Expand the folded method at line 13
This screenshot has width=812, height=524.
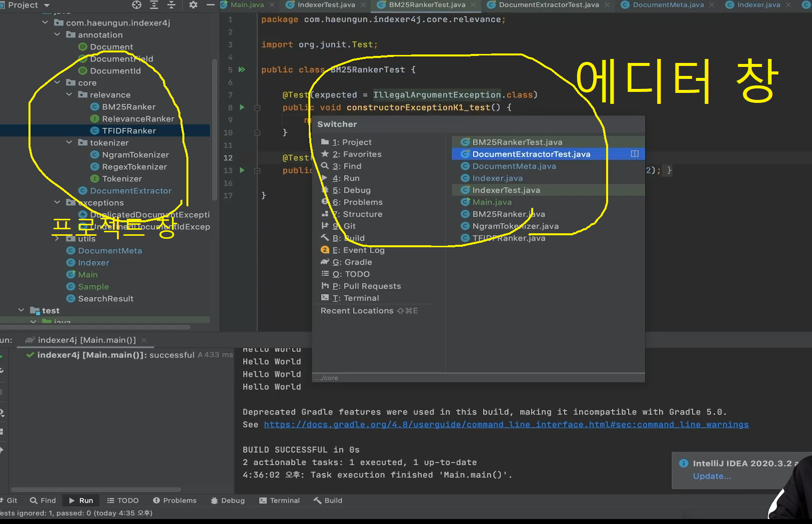tap(257, 170)
